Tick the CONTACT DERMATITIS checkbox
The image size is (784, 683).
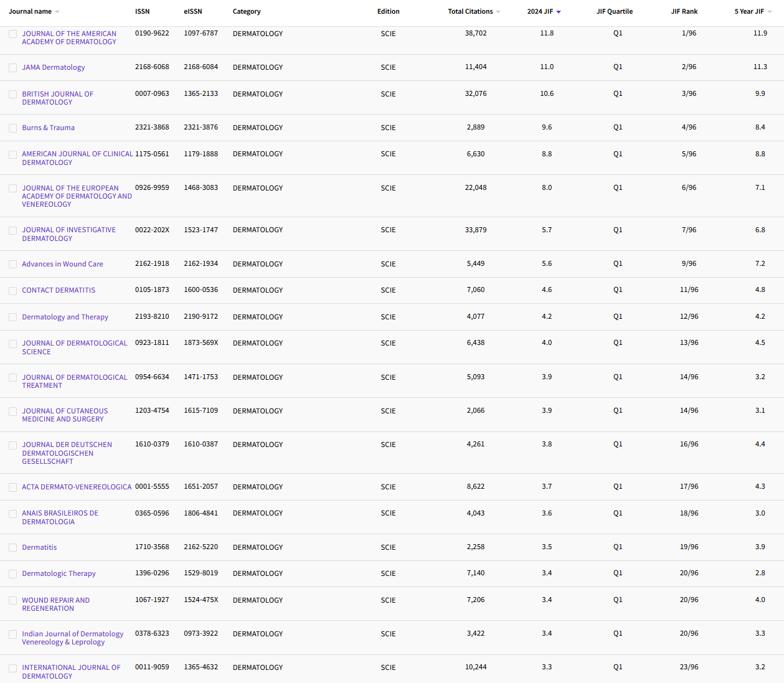[12, 290]
